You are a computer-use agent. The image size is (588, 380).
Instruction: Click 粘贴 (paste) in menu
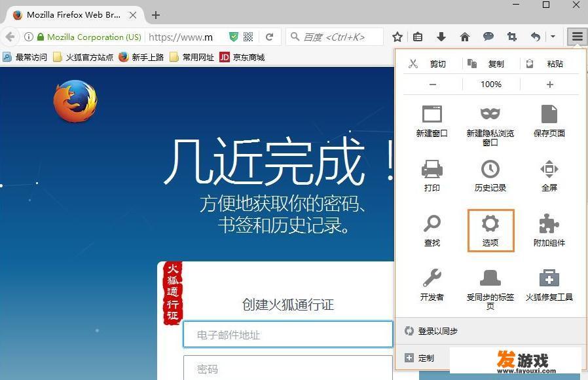pos(549,64)
